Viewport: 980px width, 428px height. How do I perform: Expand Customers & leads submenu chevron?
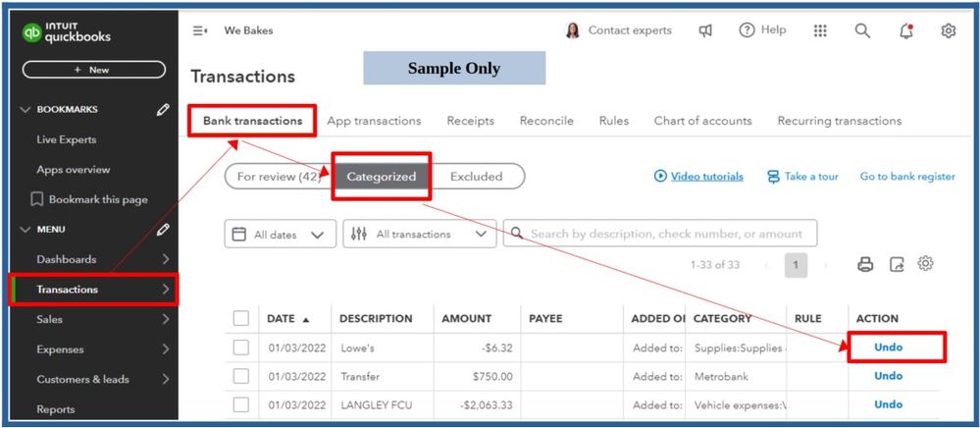coord(165,379)
